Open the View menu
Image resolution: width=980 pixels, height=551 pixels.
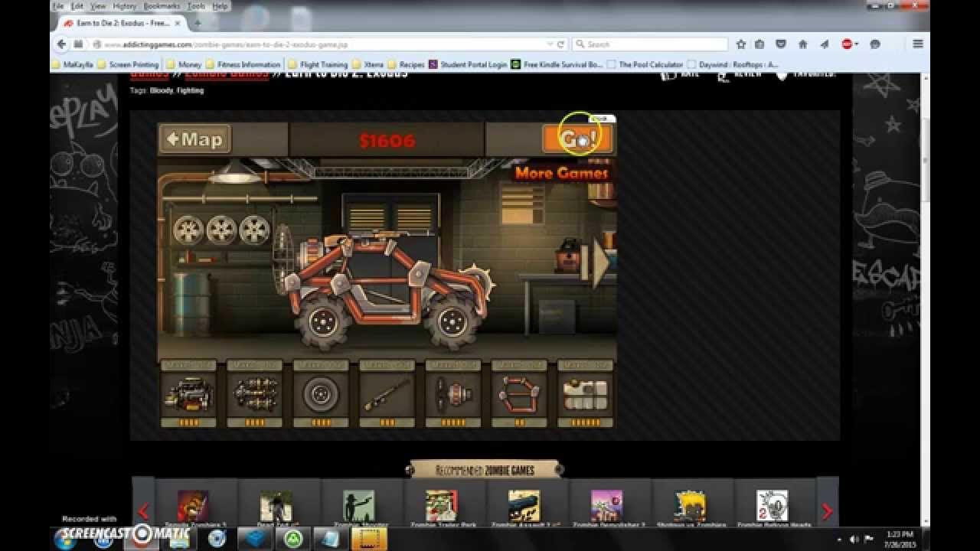tap(98, 6)
